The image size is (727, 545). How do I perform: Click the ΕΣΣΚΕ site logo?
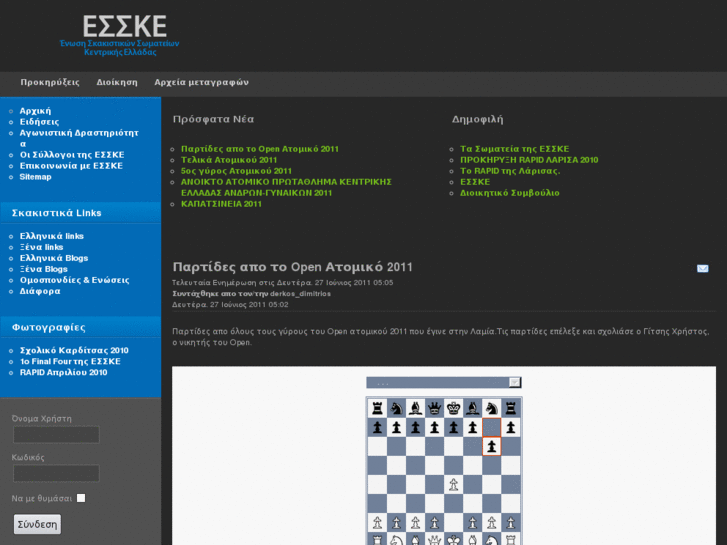[120, 35]
